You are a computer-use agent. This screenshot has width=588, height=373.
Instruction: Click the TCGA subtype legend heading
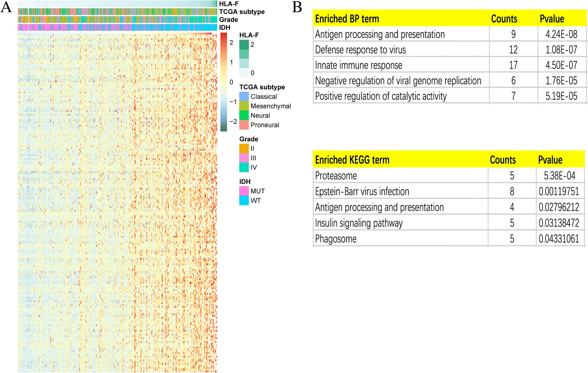tap(262, 87)
